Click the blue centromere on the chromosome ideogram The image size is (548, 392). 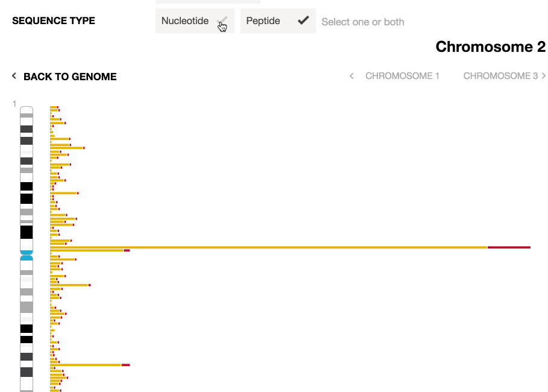point(27,255)
